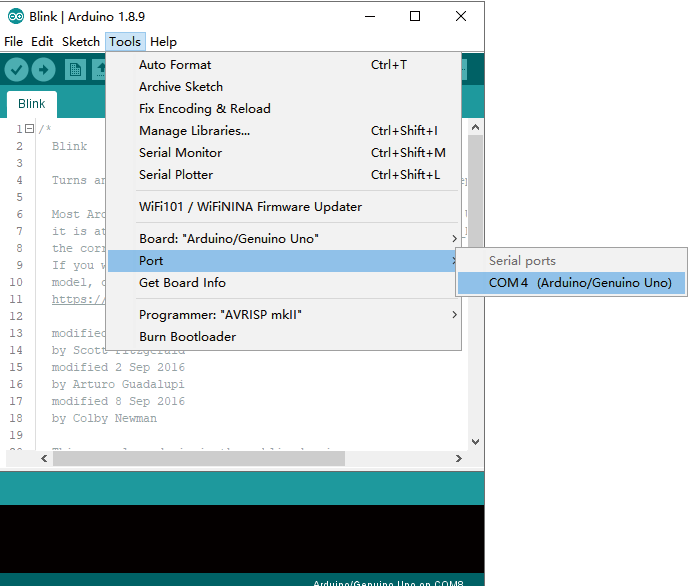
Task: Click the text 'modified 2 Sep 2016'
Action: tap(118, 367)
